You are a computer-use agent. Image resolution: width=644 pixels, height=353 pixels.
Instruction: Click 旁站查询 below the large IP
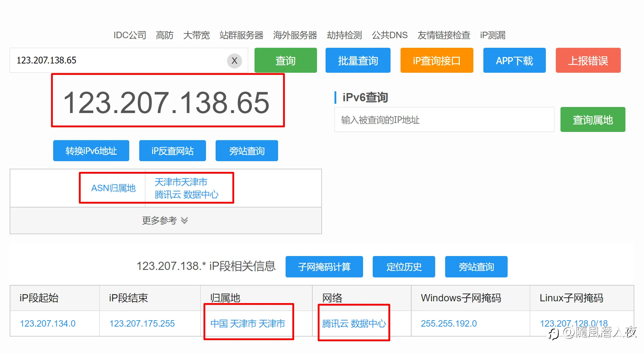coord(247,150)
